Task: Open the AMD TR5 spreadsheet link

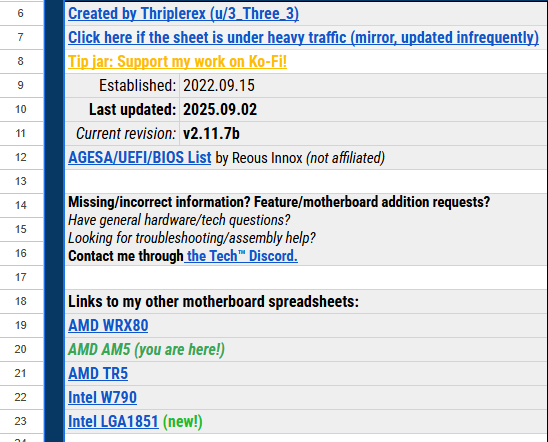Action: point(98,374)
